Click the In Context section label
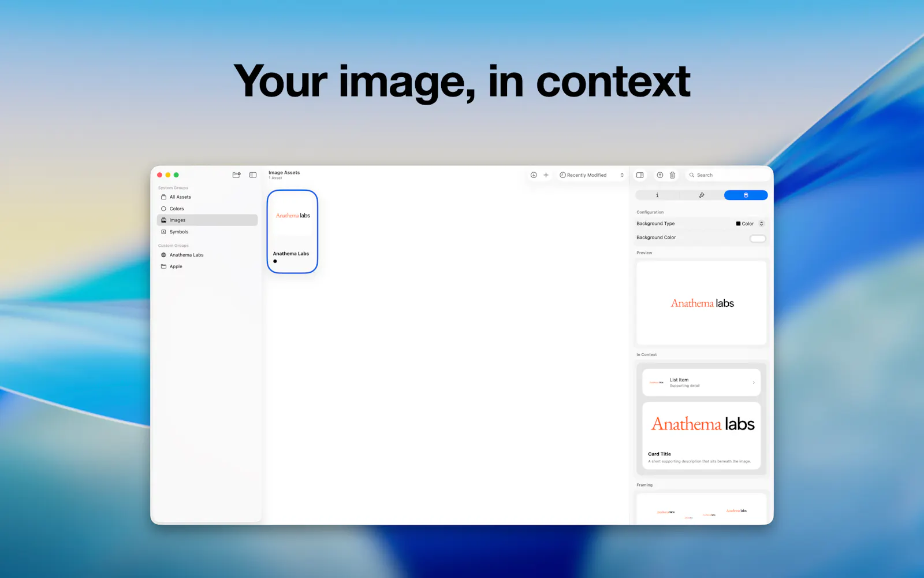924x578 pixels. tap(646, 354)
